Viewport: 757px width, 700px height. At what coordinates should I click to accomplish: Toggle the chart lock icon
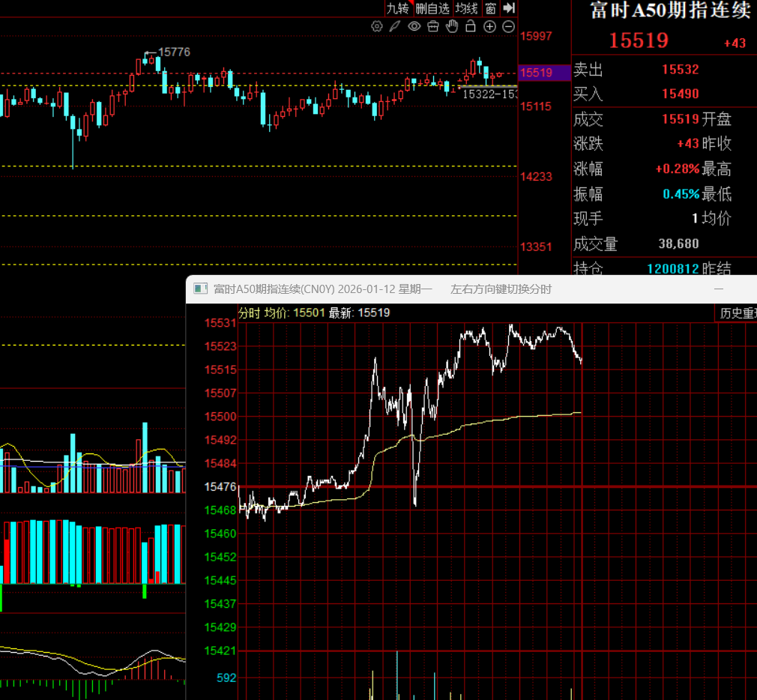[x=470, y=27]
